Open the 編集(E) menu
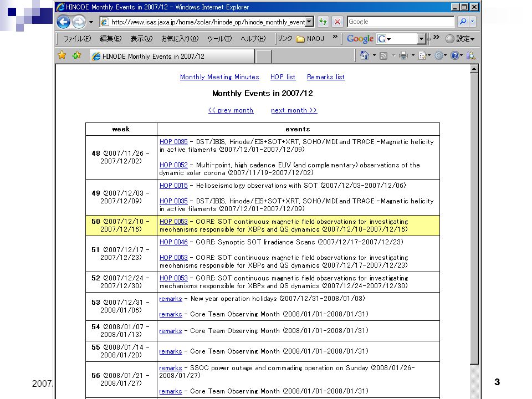This screenshot has width=532, height=399. point(110,39)
